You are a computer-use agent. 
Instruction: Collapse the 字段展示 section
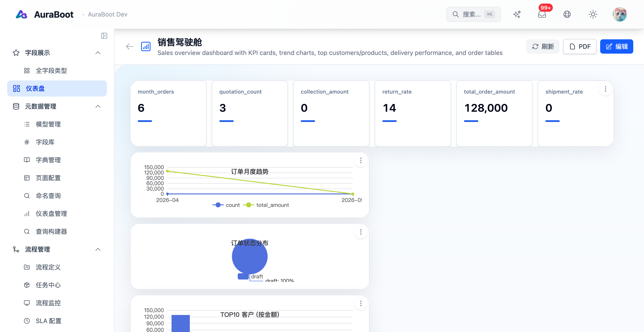coord(98,53)
